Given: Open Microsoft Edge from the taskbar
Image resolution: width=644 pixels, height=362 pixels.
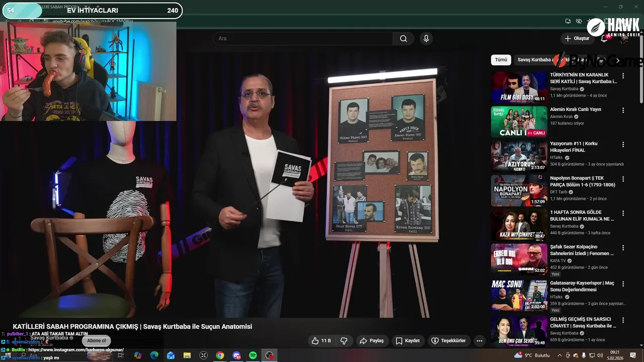Looking at the screenshot, I should (x=154, y=355).
